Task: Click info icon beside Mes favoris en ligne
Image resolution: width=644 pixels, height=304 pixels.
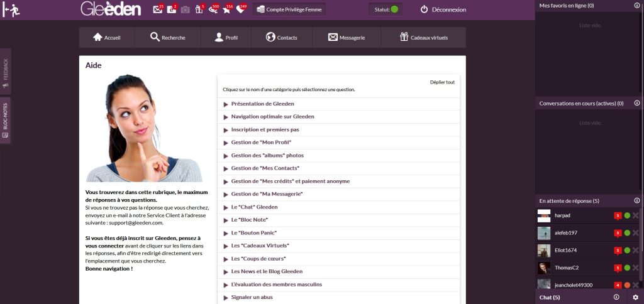Action: [636, 5]
